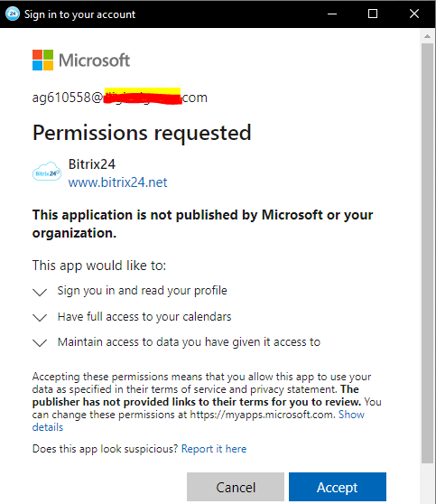Cancel the permissions request
Viewport: 436px width, 504px height.
(x=236, y=487)
